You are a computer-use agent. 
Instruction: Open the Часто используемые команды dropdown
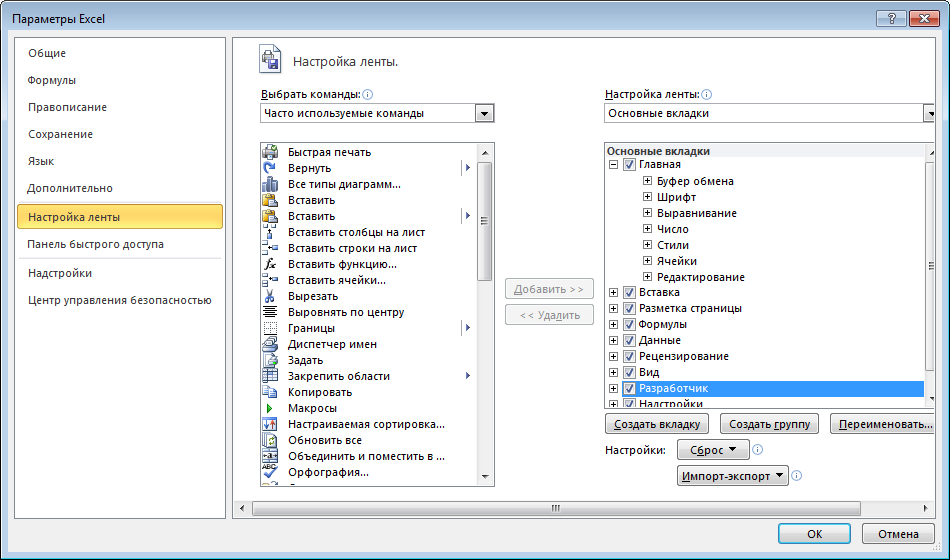pos(484,113)
